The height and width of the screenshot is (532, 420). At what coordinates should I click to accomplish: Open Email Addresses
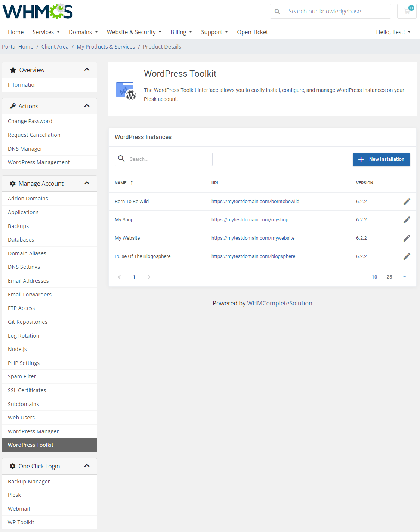point(49,281)
